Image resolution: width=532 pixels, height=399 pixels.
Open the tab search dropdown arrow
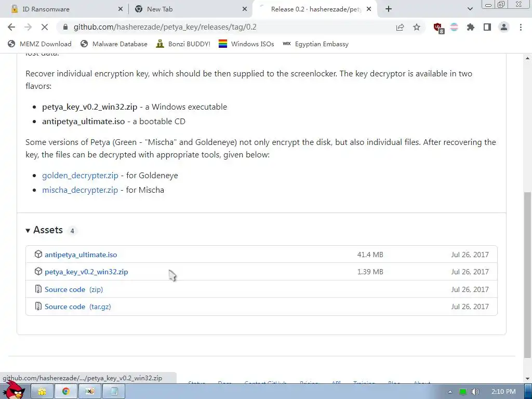point(470,9)
